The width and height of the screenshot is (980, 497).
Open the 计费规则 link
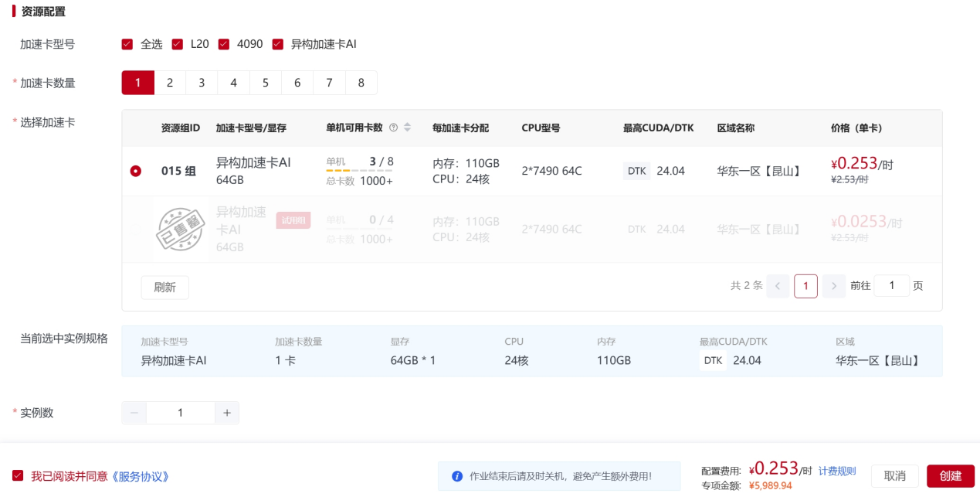(837, 471)
